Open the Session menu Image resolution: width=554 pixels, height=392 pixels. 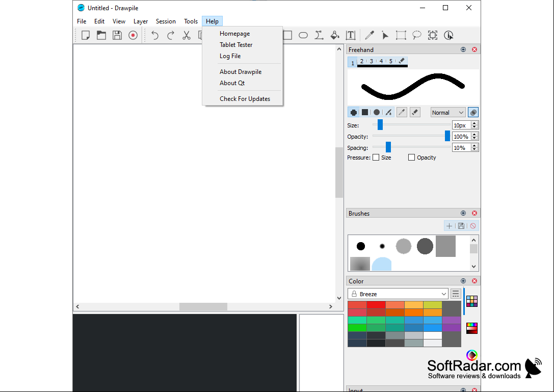coord(166,21)
